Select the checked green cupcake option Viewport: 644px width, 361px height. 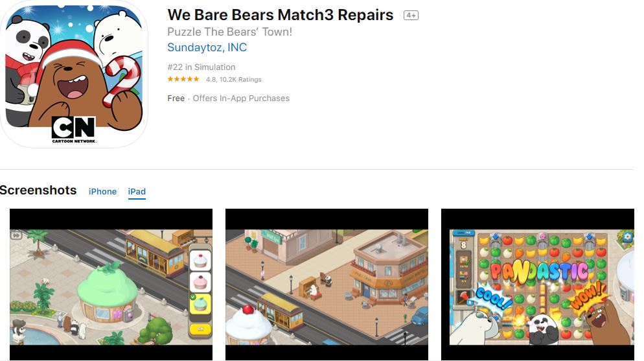[200, 303]
